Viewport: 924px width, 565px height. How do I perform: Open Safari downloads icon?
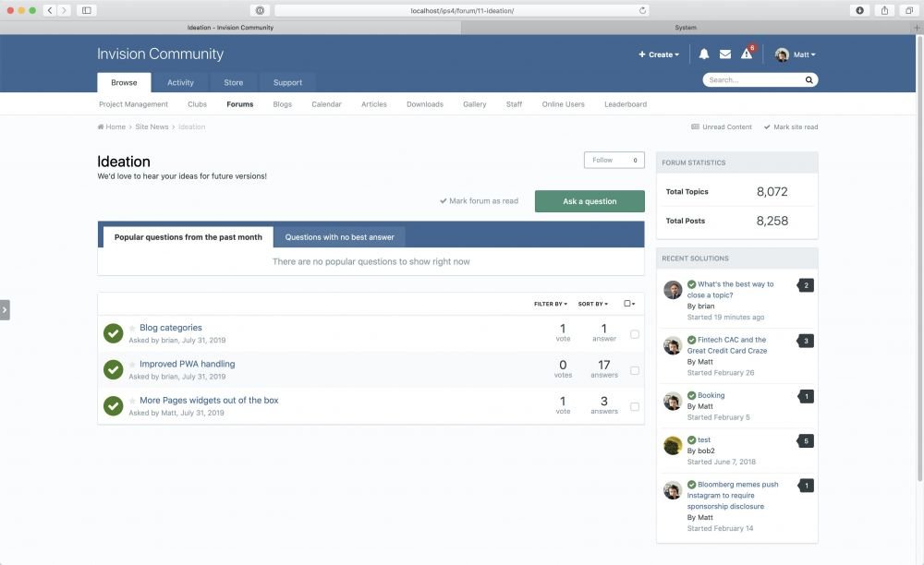pos(859,10)
